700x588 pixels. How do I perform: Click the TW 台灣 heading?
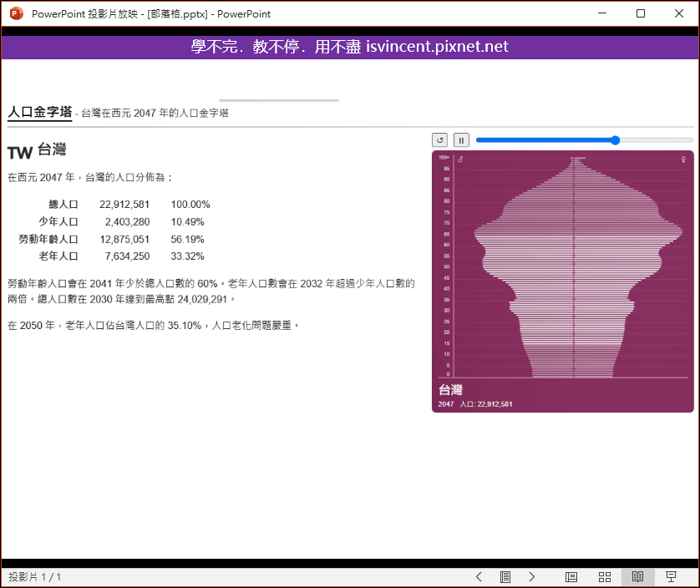pos(37,151)
